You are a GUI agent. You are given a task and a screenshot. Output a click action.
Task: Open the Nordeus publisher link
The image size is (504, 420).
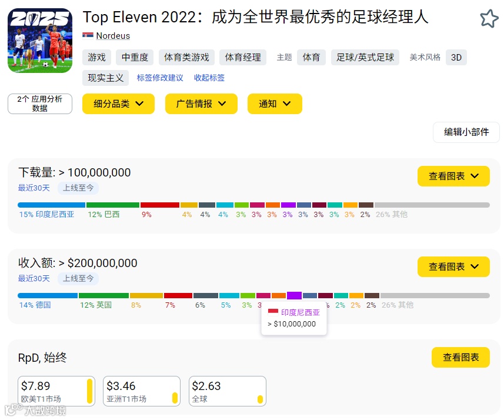point(113,36)
